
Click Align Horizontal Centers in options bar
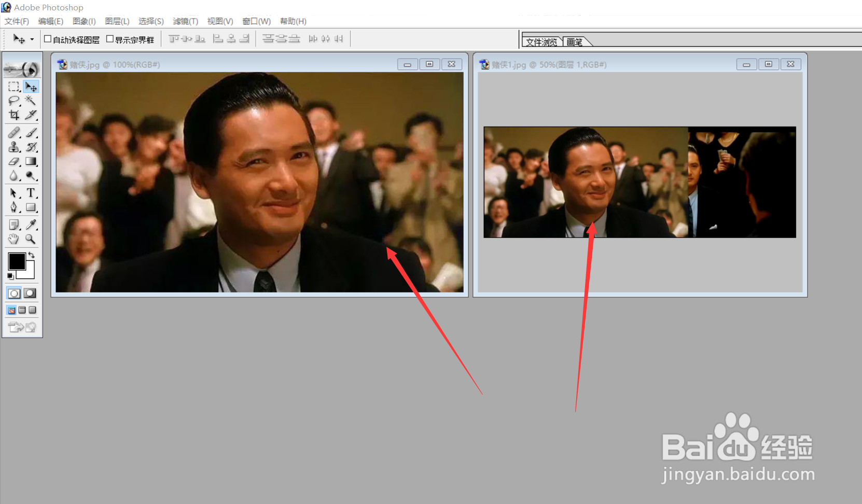coord(231,39)
